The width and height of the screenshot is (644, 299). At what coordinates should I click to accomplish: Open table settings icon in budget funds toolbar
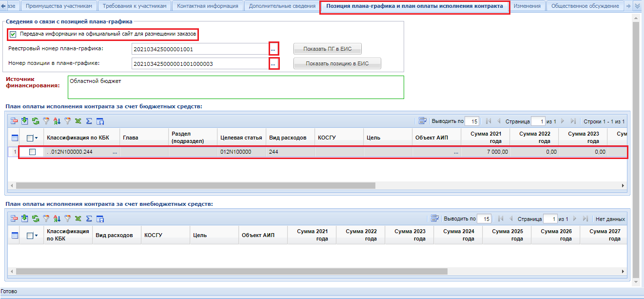click(x=100, y=121)
